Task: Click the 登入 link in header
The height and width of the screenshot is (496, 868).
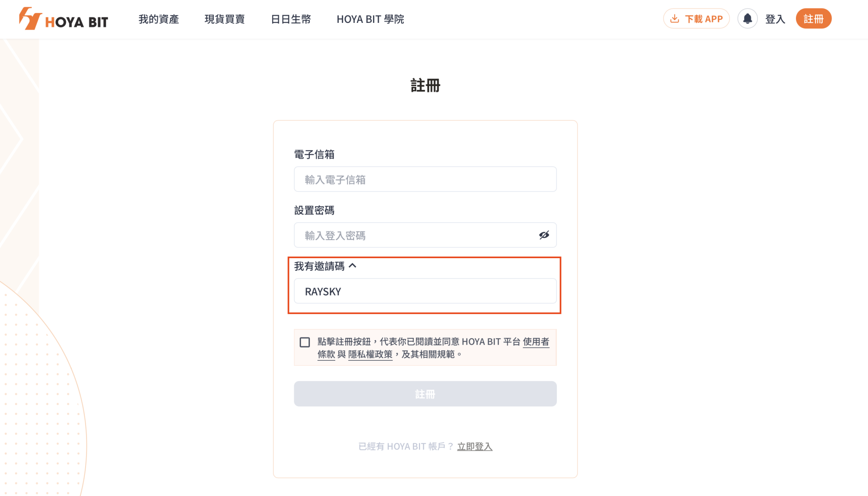Action: pos(775,19)
